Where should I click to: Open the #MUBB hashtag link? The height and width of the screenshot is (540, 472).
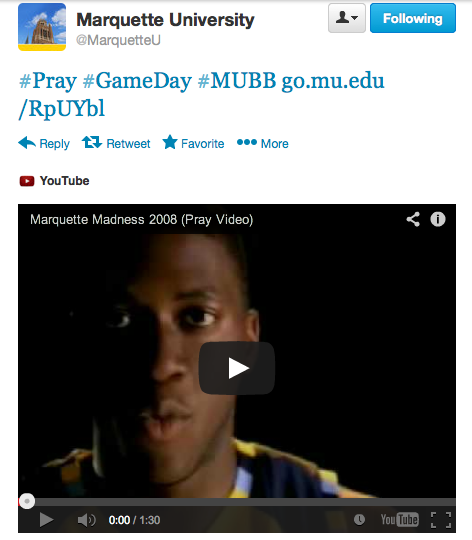pyautogui.click(x=237, y=81)
